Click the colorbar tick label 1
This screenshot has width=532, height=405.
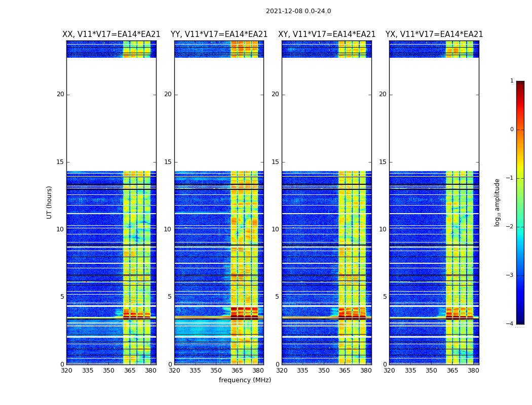pos(511,81)
